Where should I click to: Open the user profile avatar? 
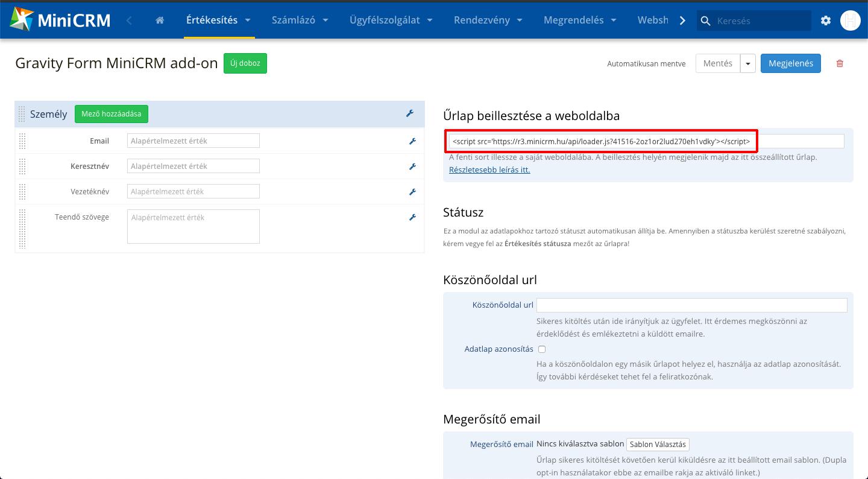[851, 21]
